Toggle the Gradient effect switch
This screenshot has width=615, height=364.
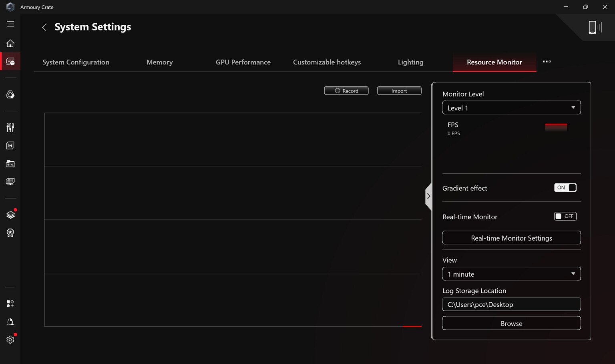(565, 187)
